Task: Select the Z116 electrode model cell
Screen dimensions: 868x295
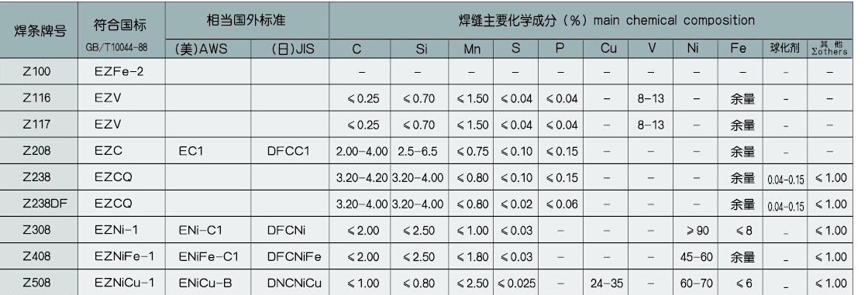Action: pos(38,98)
